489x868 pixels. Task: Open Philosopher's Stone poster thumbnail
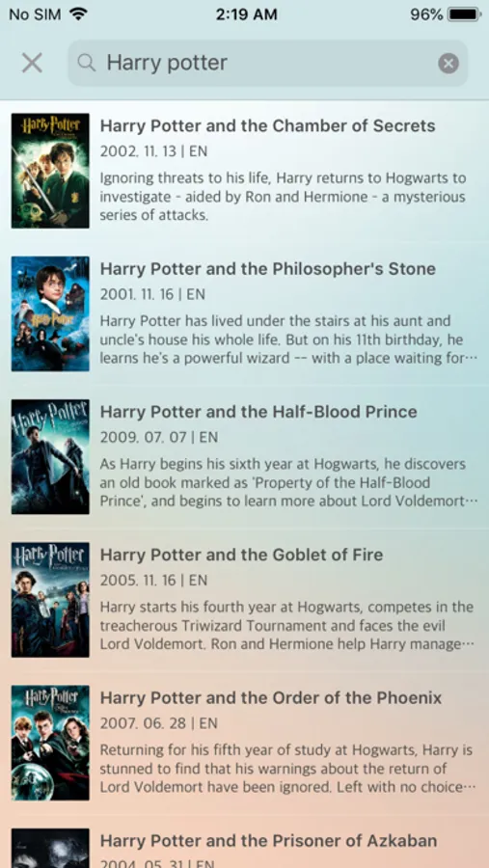click(50, 313)
